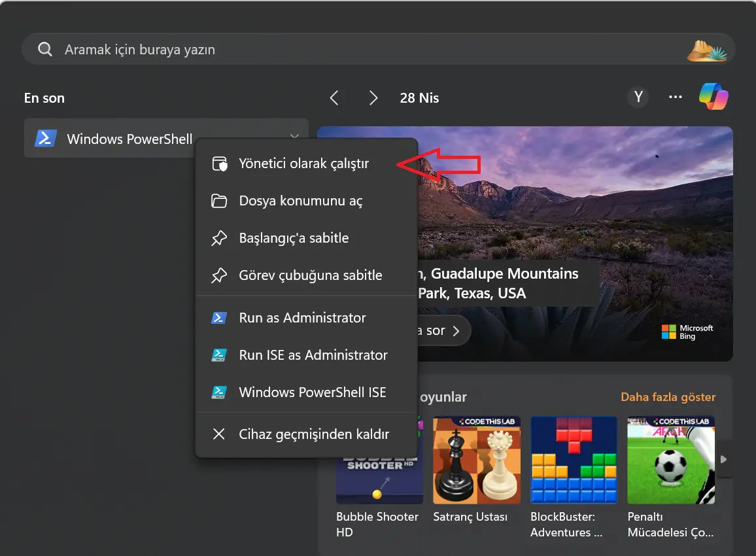Open Satranç Ustası chess game thumbnail

point(476,460)
